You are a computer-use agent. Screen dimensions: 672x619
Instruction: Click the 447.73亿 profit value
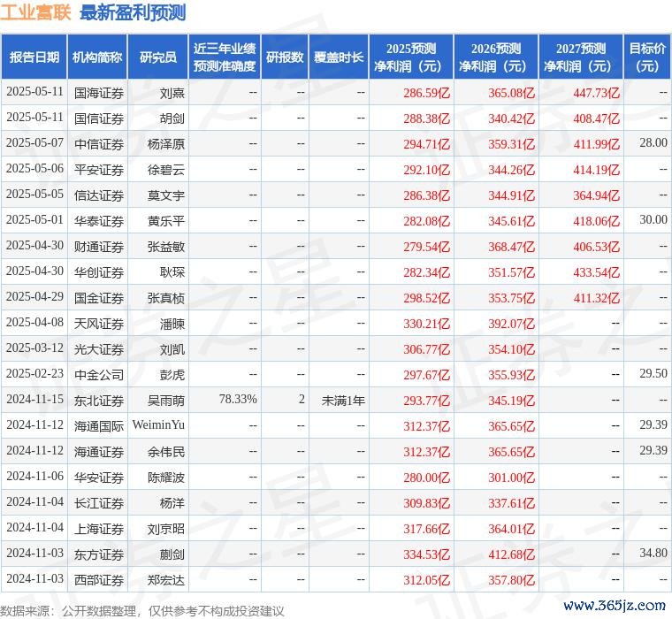click(597, 93)
